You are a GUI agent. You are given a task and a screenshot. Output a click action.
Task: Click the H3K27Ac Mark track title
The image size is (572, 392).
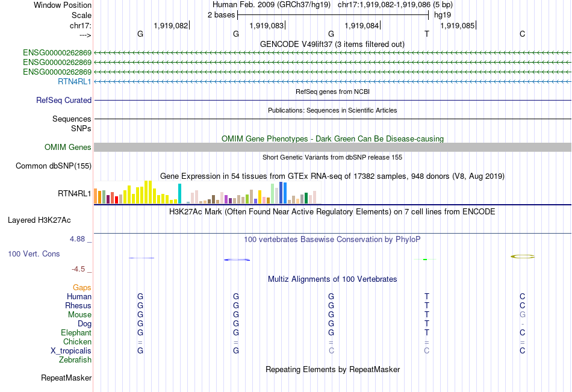point(332,212)
